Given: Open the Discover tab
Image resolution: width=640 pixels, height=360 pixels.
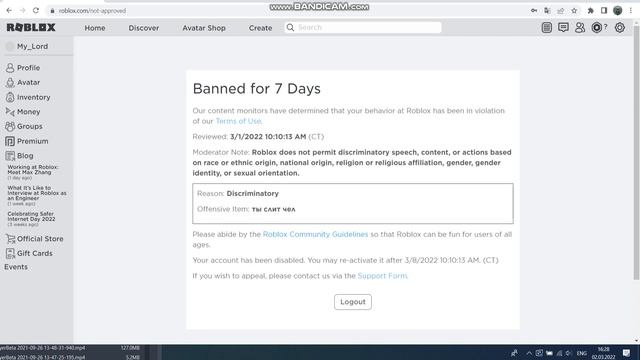Looking at the screenshot, I should tap(144, 28).
